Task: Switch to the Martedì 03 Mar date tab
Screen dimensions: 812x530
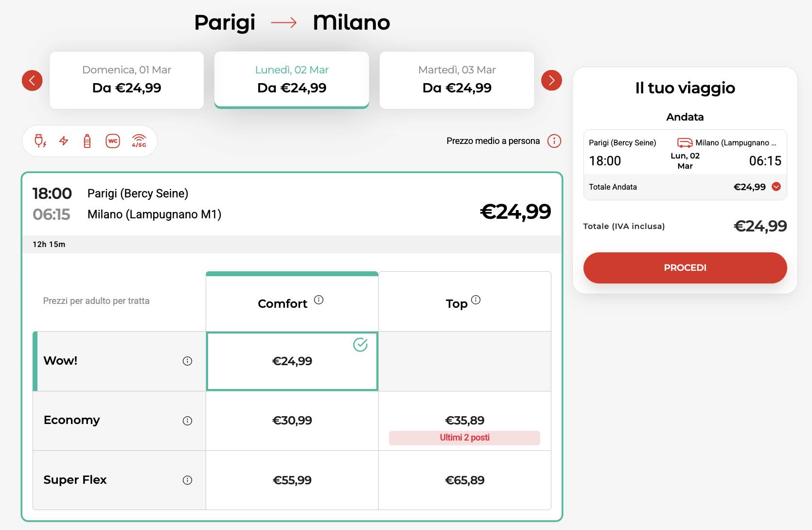Action: tap(457, 79)
